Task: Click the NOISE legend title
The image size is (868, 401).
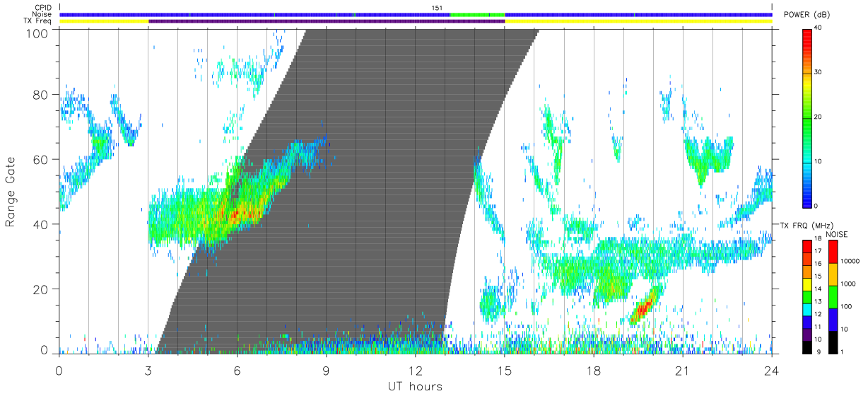Action: point(836,234)
